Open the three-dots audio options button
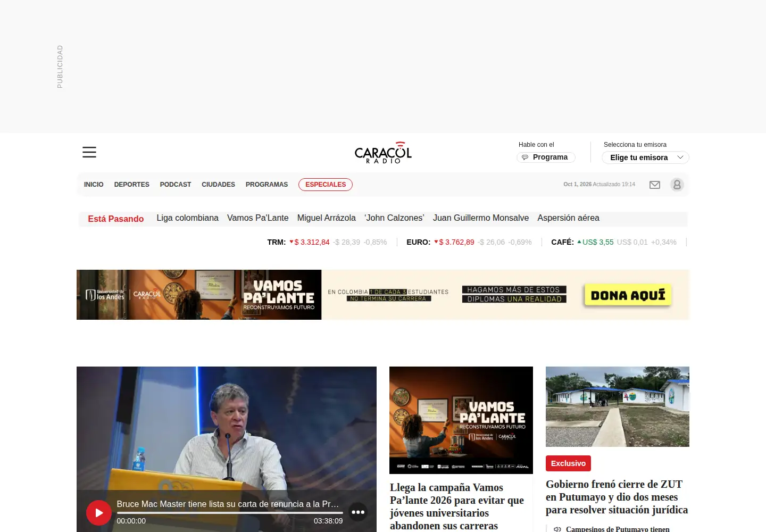 [x=358, y=512]
